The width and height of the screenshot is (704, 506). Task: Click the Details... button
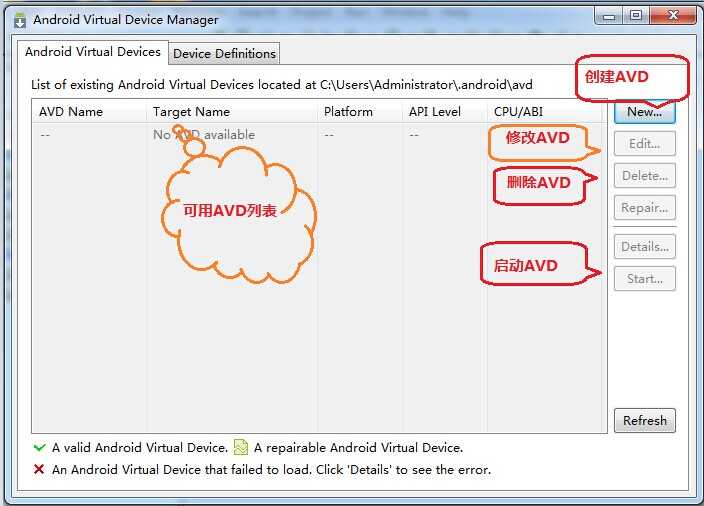click(644, 246)
